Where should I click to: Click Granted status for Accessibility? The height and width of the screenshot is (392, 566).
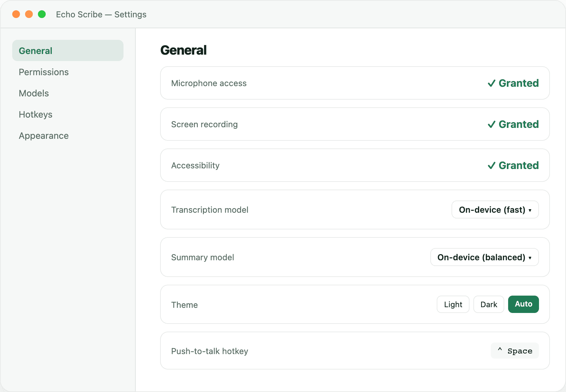coord(513,165)
